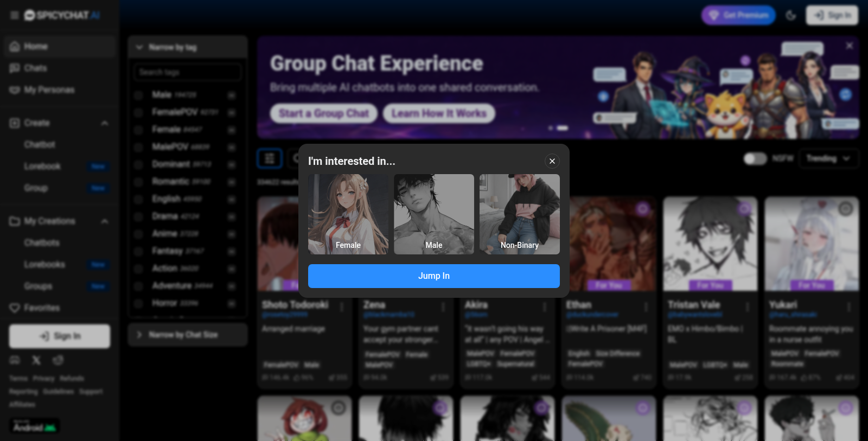Click the sidebar Sign In button
The width and height of the screenshot is (868, 441).
click(60, 336)
